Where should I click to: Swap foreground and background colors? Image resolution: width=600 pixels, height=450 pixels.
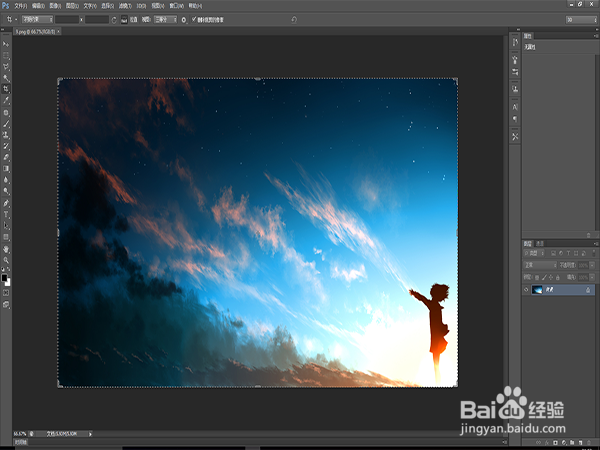click(9, 269)
